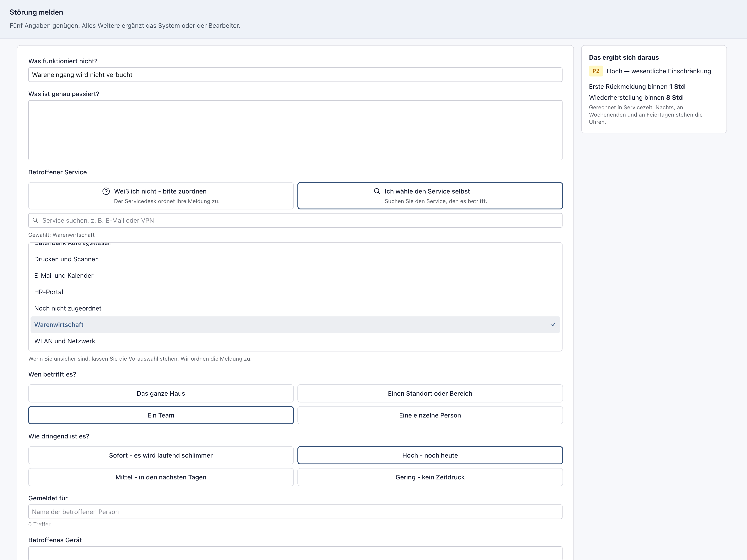Focus the 'Name der betroffenen Person' field

[x=295, y=512]
